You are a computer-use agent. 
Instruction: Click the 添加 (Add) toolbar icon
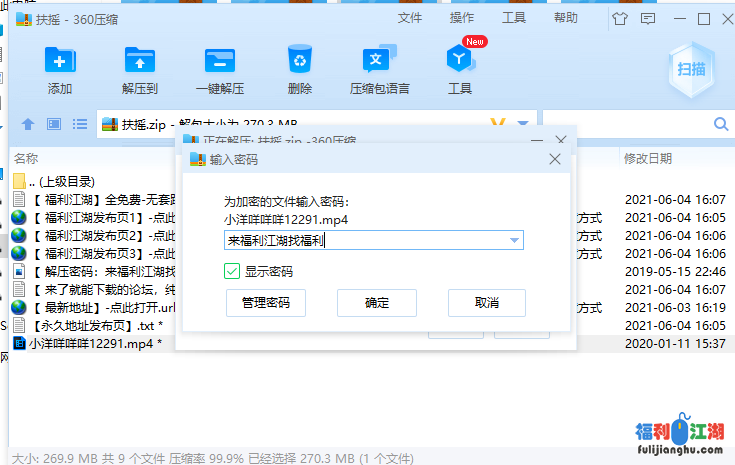point(60,62)
